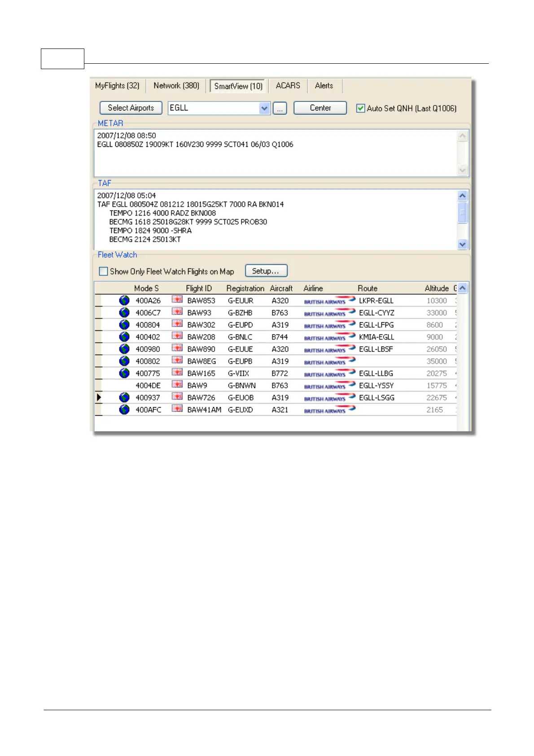
Task: Sort by the Aircraft column header
Action: tap(281, 288)
